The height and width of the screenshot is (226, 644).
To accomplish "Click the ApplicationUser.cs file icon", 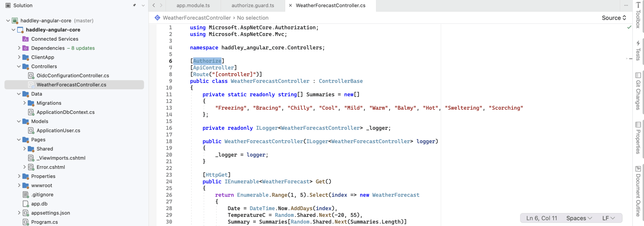I will point(31,130).
